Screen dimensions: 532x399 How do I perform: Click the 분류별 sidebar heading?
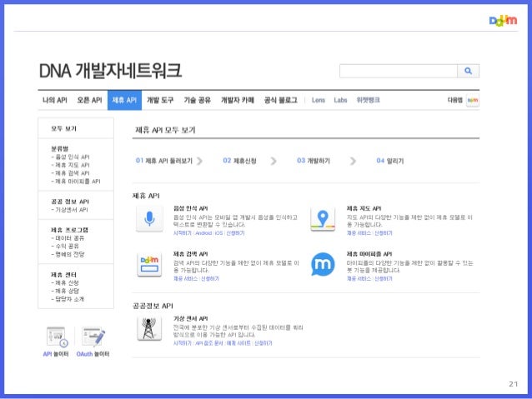pos(60,148)
